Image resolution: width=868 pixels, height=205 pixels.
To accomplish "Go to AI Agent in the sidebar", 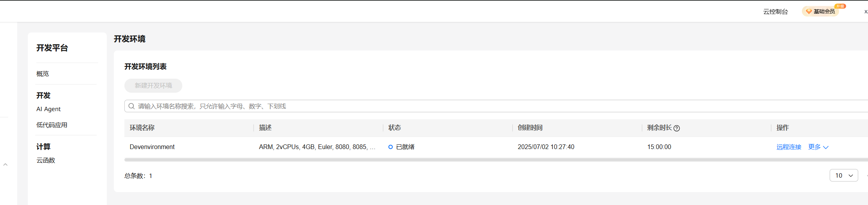I will 49,109.
